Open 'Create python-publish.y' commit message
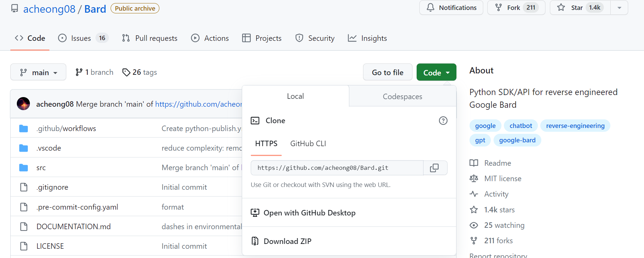Screen dimensions: 644x258 pos(202,128)
